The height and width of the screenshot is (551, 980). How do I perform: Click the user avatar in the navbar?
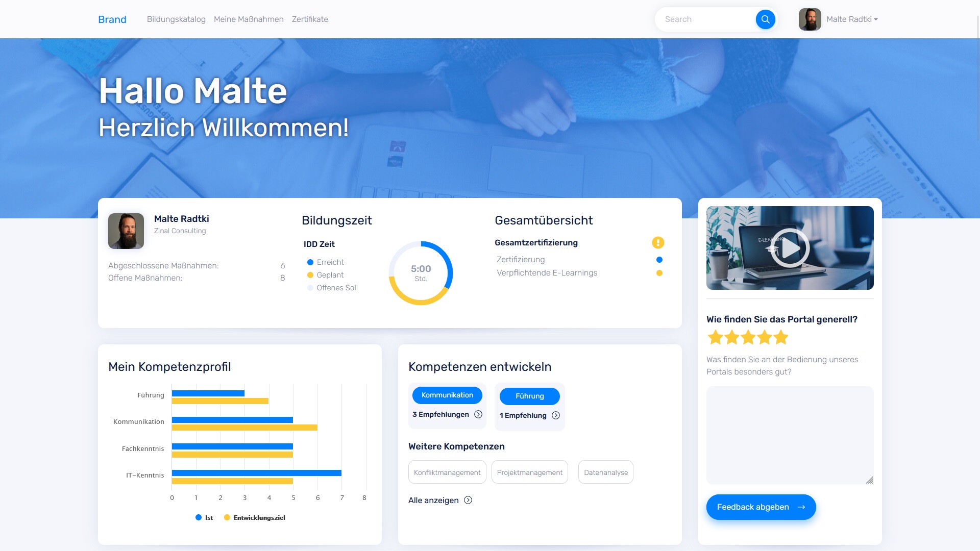pyautogui.click(x=810, y=19)
